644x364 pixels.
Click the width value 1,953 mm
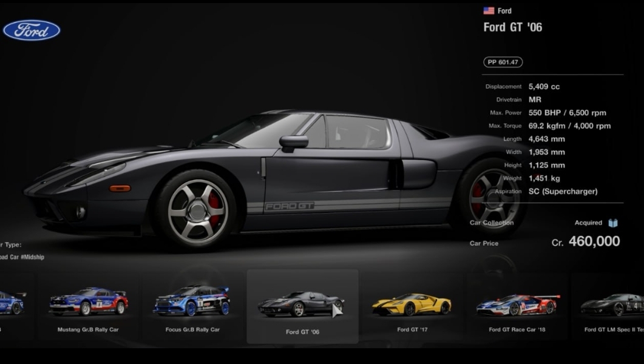[546, 152]
